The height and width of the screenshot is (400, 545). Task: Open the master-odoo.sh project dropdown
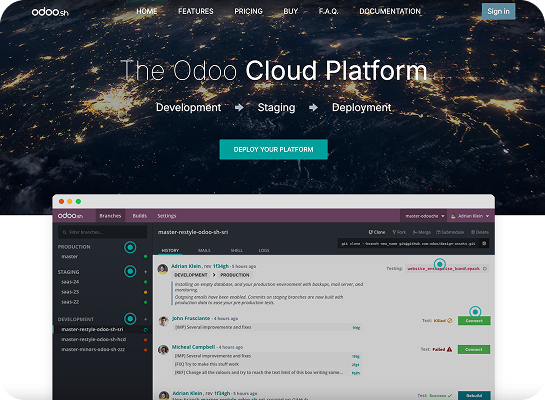click(424, 216)
